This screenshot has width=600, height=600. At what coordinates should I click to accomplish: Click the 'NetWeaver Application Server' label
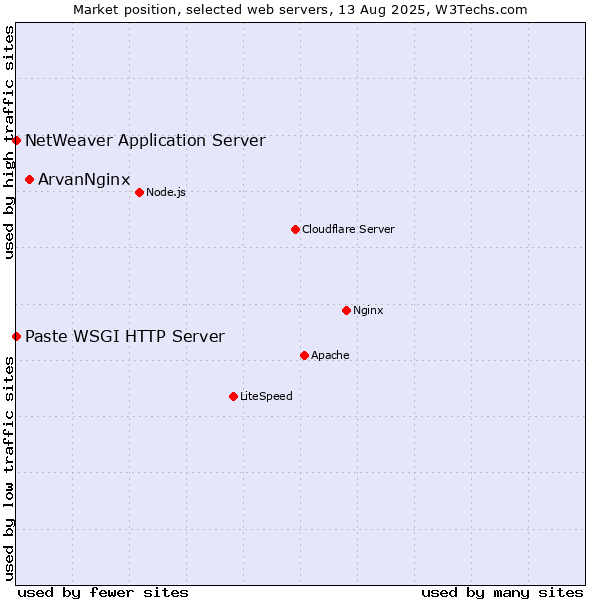point(145,140)
